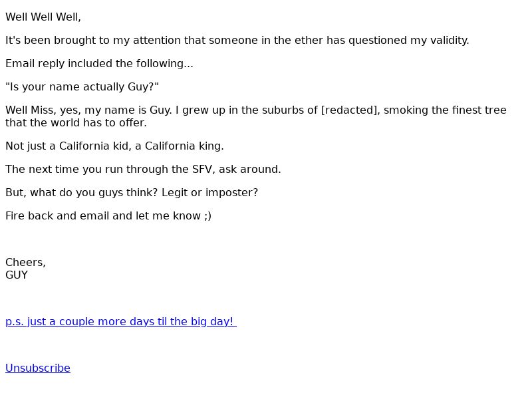Click the sentence about questioned validity
Viewport: 532px width, 403px height.
pos(237,41)
